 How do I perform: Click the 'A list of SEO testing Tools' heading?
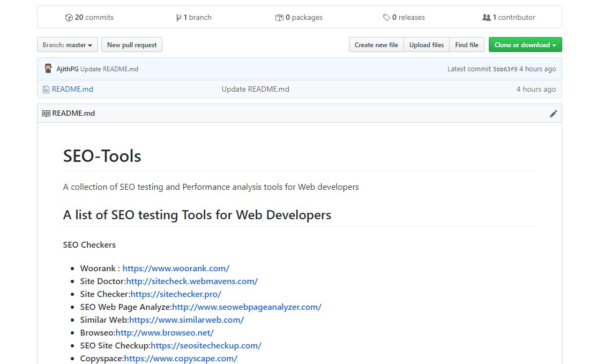[197, 215]
